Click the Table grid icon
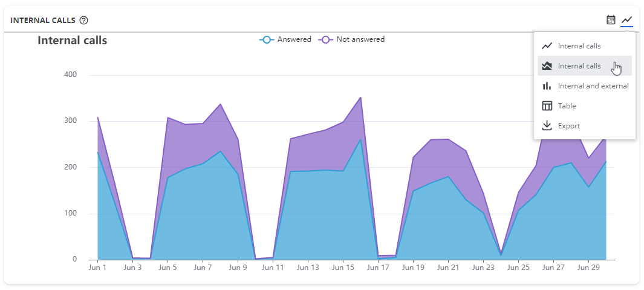 pos(547,106)
